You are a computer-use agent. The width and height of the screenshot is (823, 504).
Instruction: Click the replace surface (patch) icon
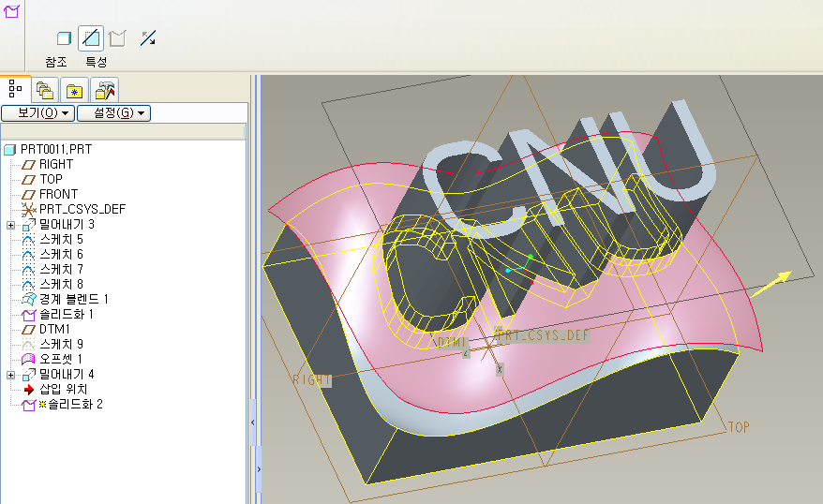(117, 38)
